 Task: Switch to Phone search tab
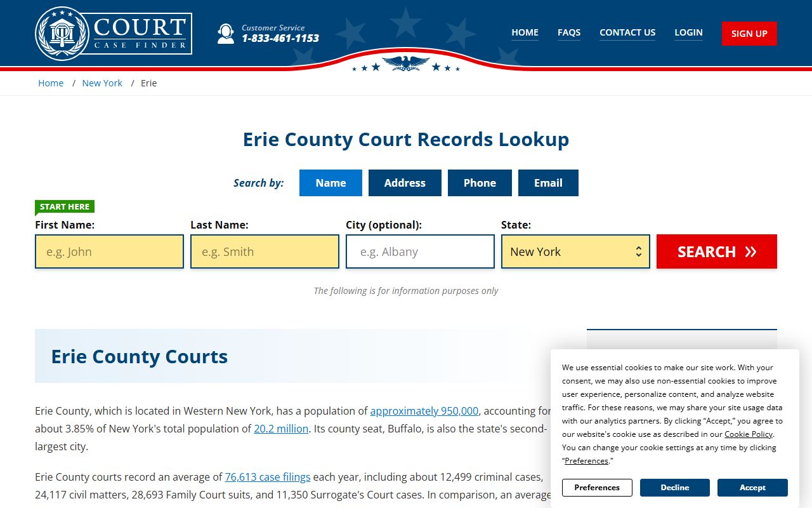pos(480,183)
